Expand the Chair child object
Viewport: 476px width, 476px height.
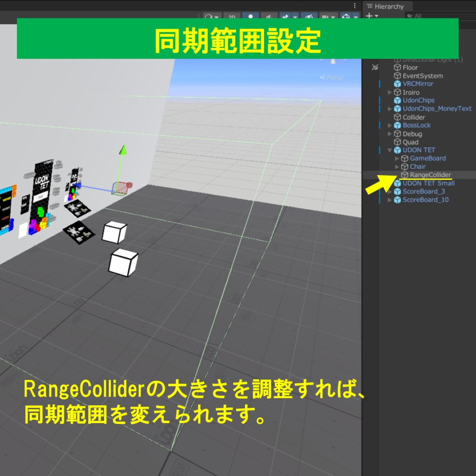(397, 166)
